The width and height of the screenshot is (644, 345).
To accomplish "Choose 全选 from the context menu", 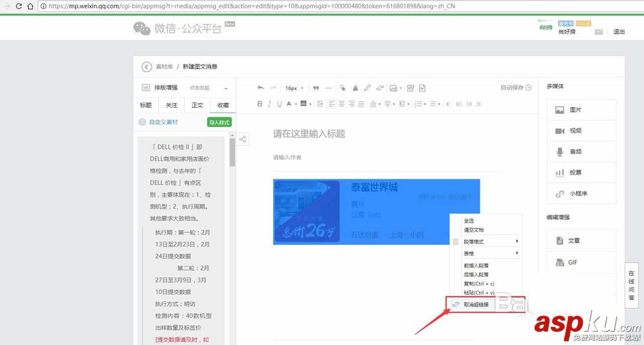I will [469, 221].
